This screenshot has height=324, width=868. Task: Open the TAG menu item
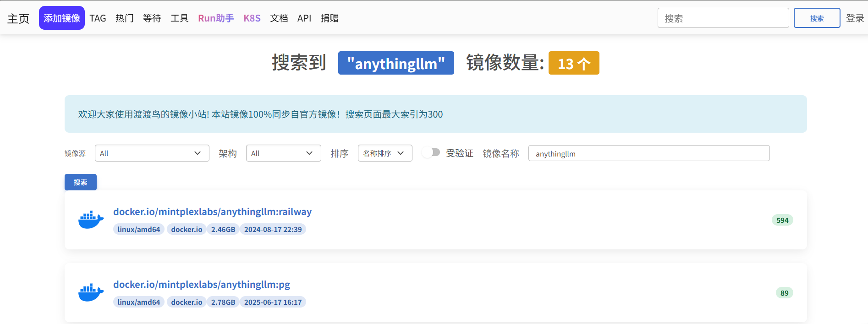coord(98,18)
